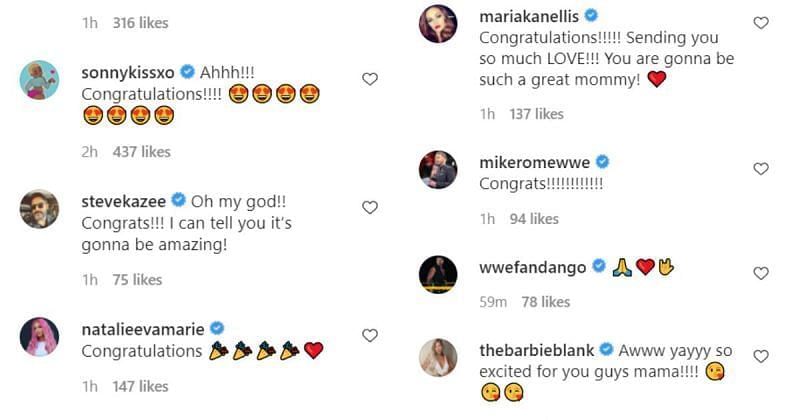This screenshot has width=800, height=420.
Task: Click the verified badge next to wwefandango
Action: pyautogui.click(x=599, y=266)
